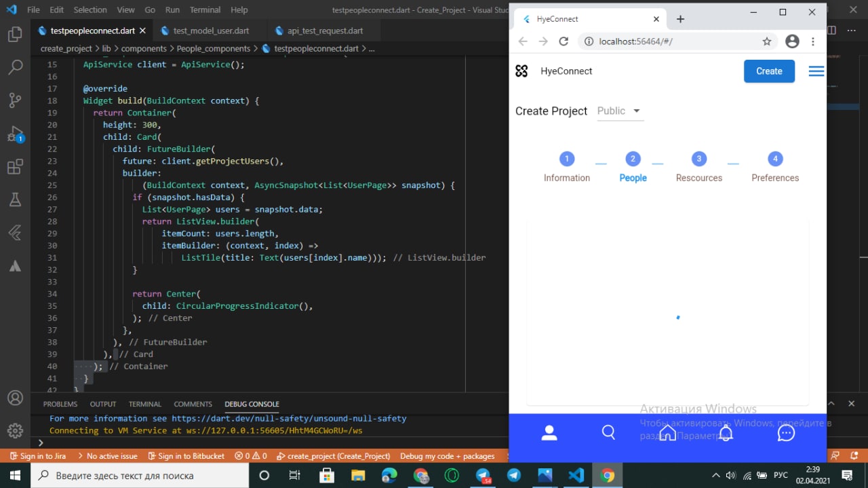Image resolution: width=868 pixels, height=488 pixels.
Task: Open the Chrome three-dot menu
Action: tap(813, 41)
